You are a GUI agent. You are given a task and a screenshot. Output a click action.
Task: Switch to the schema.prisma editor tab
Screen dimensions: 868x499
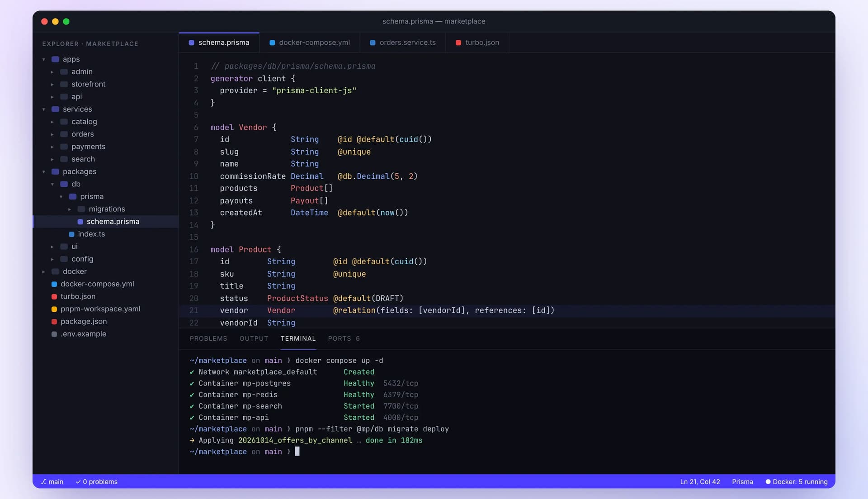(219, 43)
